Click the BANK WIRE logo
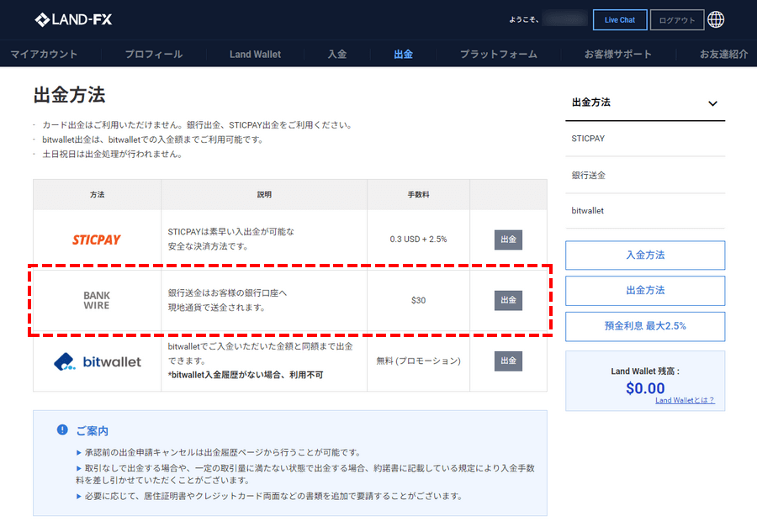Viewport: 757px width, 532px height. 97,300
